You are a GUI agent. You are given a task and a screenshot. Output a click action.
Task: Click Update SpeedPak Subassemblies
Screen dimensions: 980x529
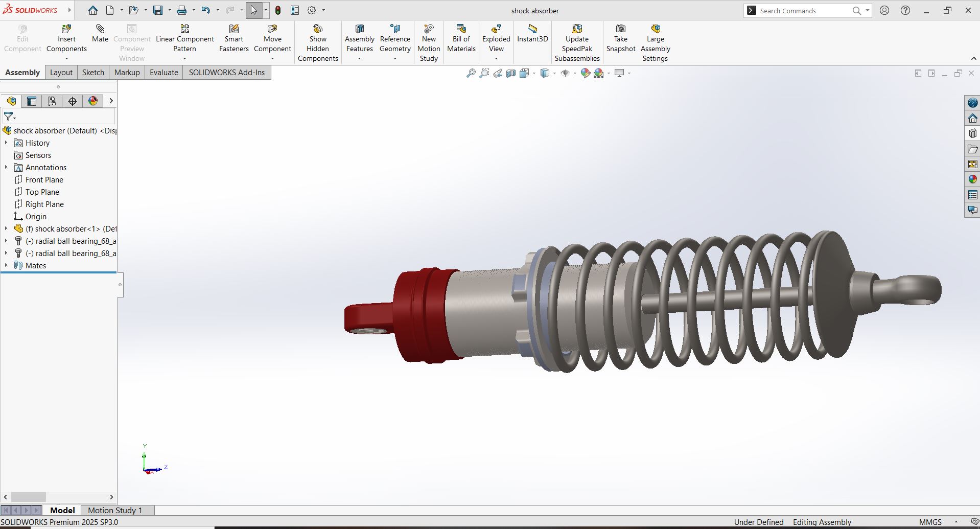tap(577, 43)
